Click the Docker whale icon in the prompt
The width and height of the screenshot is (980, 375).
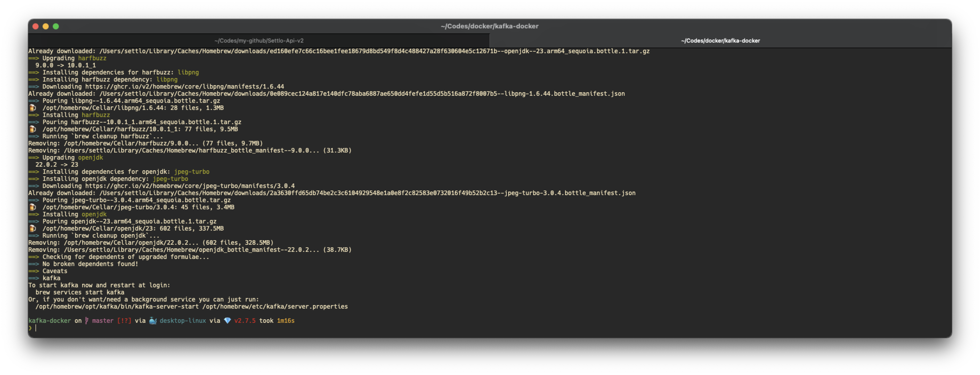click(x=153, y=321)
